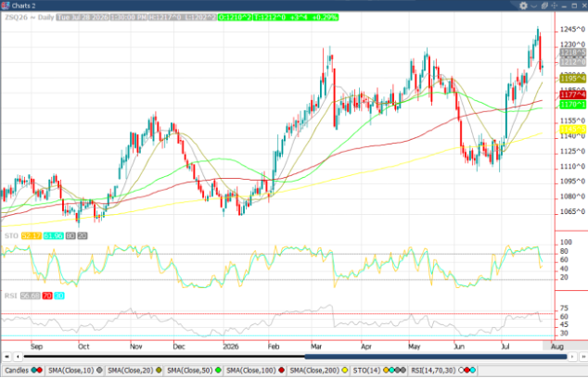Click the Aug label on time axis
Screen dimensions: 588x378
click(557, 346)
